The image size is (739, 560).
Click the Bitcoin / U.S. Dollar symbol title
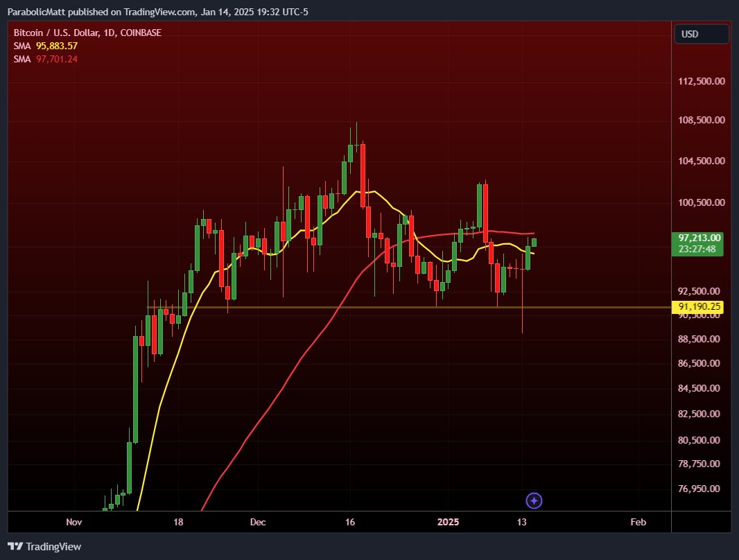click(87, 33)
